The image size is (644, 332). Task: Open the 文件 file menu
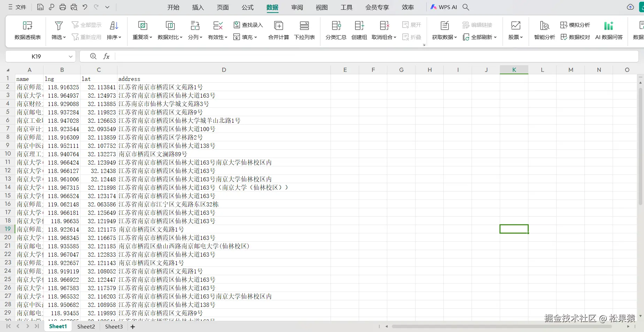17,7
